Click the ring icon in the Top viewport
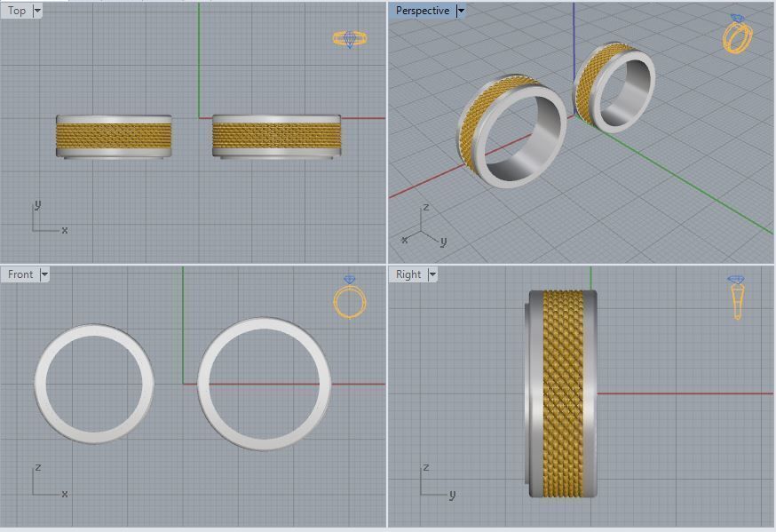Image resolution: width=776 pixels, height=532 pixels. [x=350, y=38]
